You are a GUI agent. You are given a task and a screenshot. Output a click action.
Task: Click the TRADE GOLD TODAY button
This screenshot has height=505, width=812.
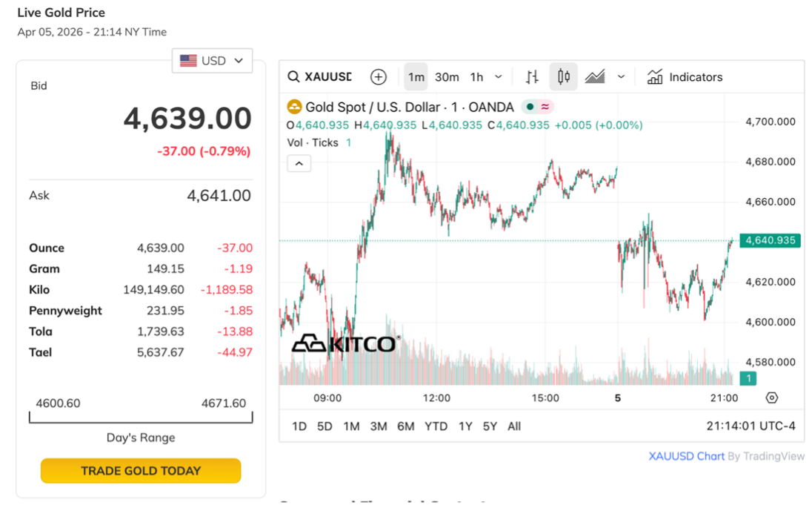coord(141,471)
